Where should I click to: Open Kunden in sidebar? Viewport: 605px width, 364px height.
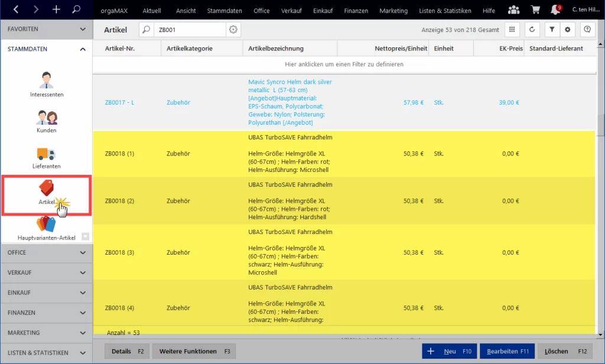pos(47,122)
